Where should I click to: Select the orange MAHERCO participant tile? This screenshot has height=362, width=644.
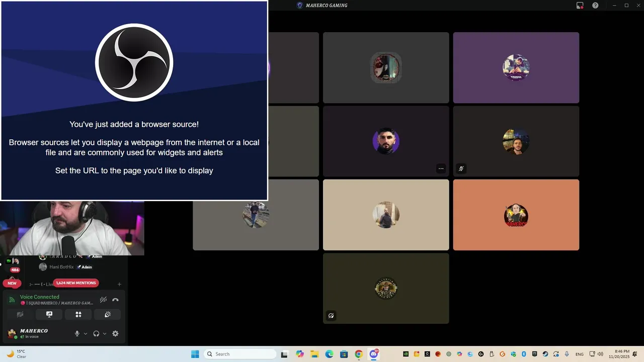tap(516, 215)
